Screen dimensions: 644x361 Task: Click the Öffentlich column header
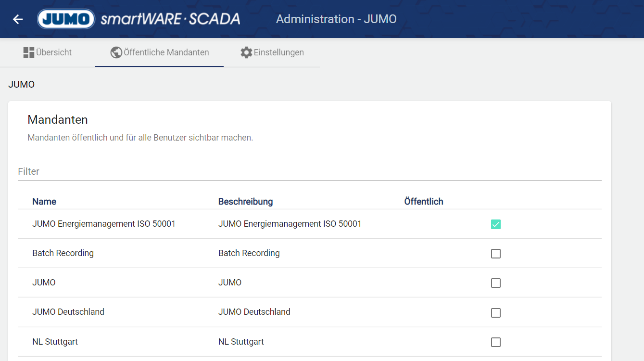click(423, 202)
